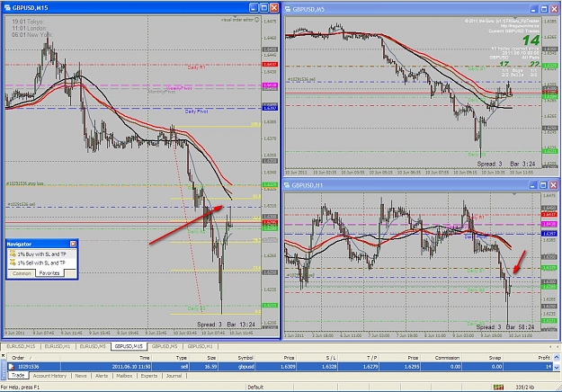The width and height of the screenshot is (562, 392).
Task: Sort trades by the Symbol column header
Action: [236, 358]
